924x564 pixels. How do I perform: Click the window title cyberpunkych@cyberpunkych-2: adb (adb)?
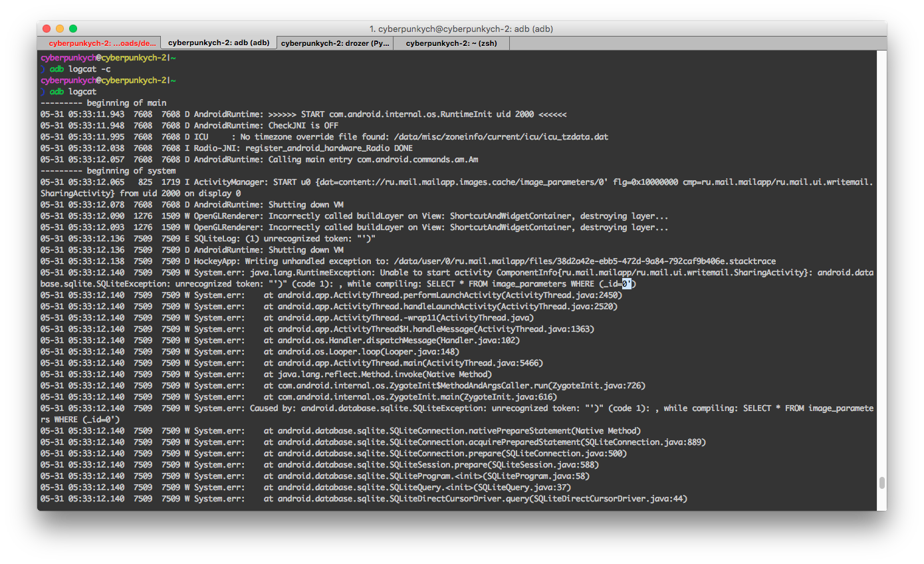tap(461, 29)
